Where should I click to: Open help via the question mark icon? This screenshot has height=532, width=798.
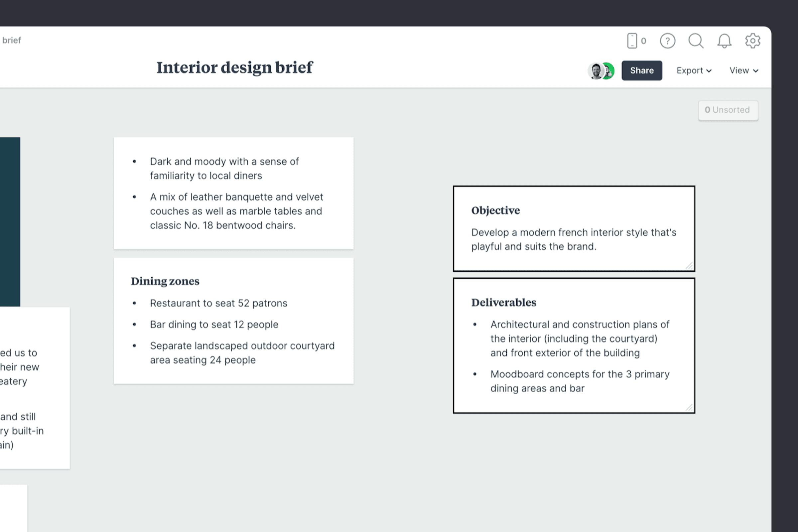tap(668, 41)
